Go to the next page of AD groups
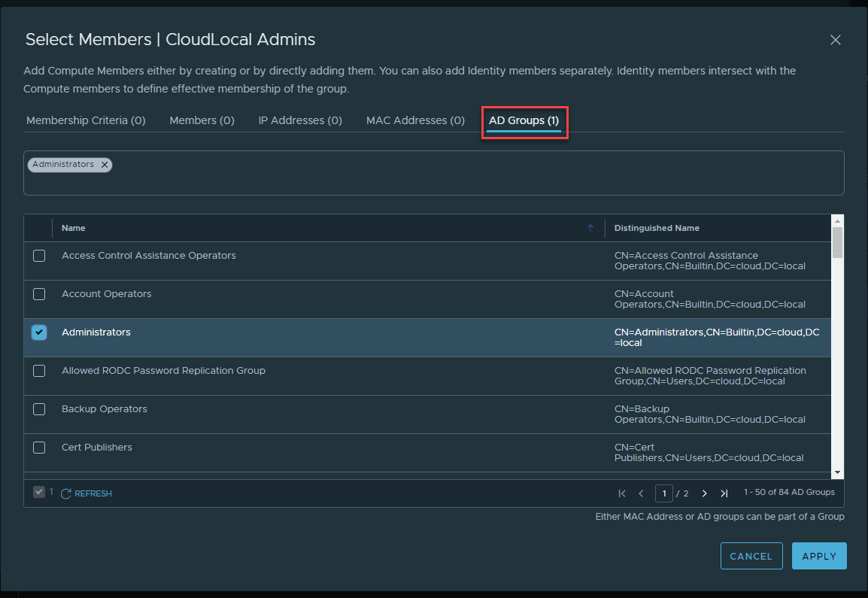This screenshot has width=868, height=598. click(704, 493)
